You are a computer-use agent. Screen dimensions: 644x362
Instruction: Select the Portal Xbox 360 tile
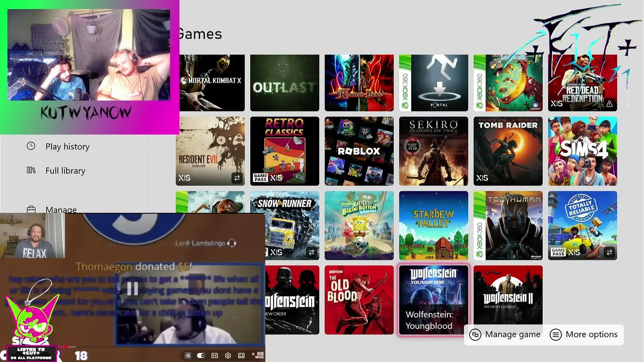coord(434,83)
